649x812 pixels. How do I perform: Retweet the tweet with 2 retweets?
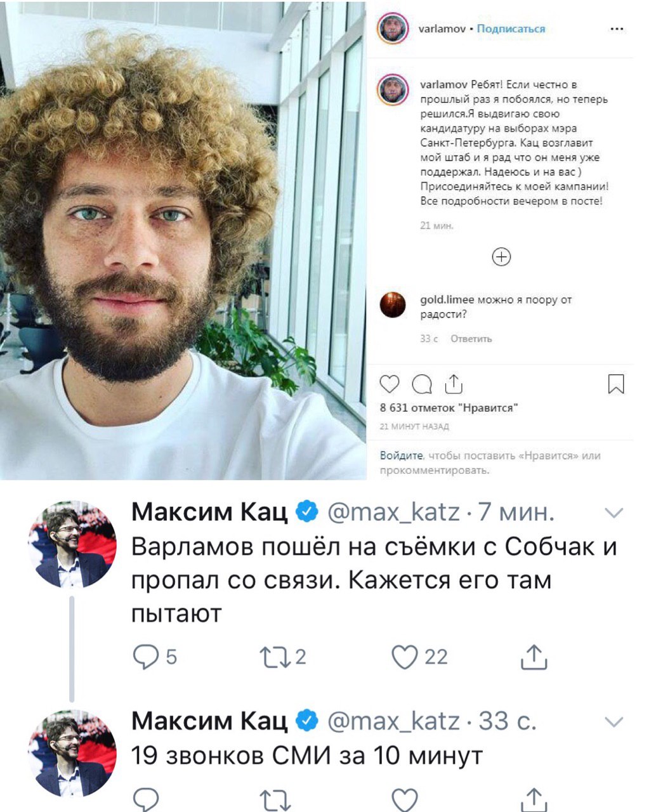(275, 657)
